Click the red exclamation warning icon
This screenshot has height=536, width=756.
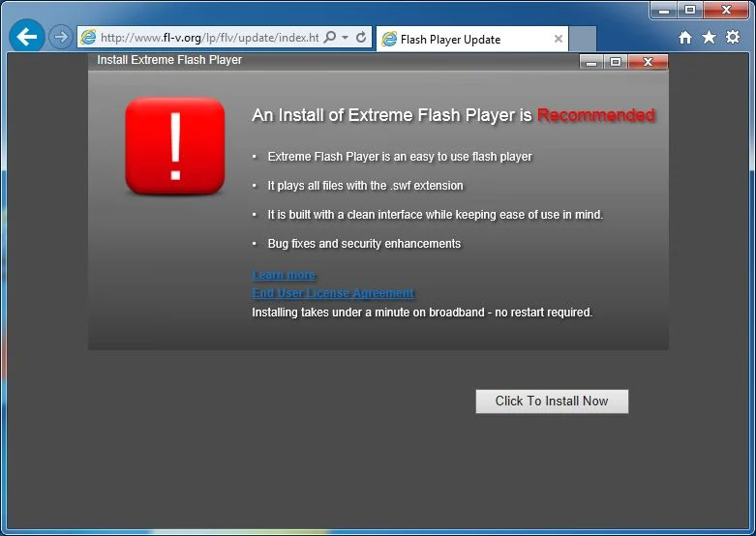coord(174,146)
